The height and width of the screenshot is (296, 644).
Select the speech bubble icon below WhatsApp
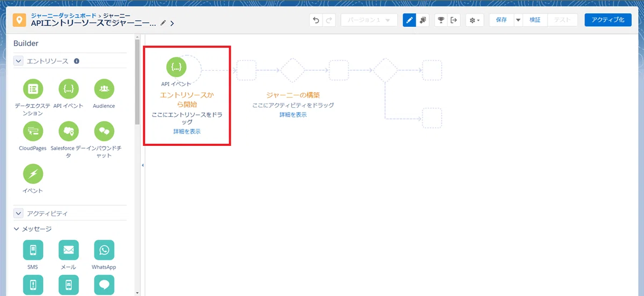[x=104, y=285]
